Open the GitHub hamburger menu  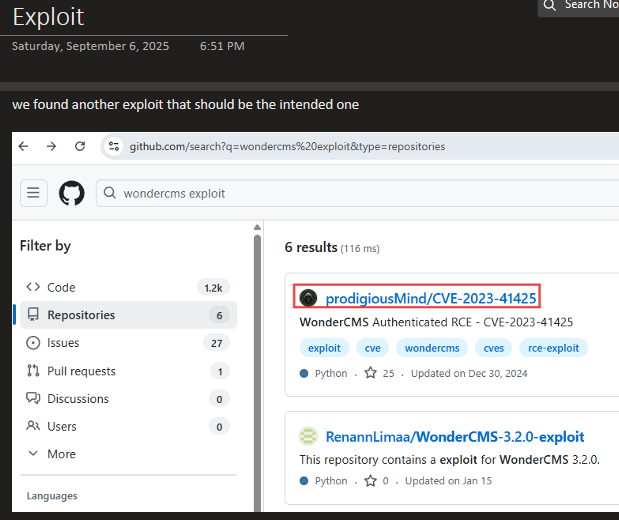(33, 193)
